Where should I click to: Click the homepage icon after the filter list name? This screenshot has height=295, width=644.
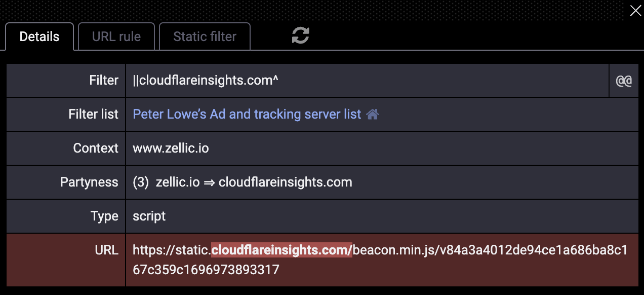372,114
